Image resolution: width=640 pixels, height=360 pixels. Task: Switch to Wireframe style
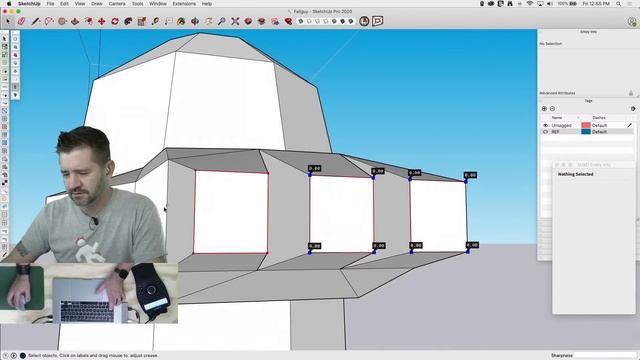[317, 21]
